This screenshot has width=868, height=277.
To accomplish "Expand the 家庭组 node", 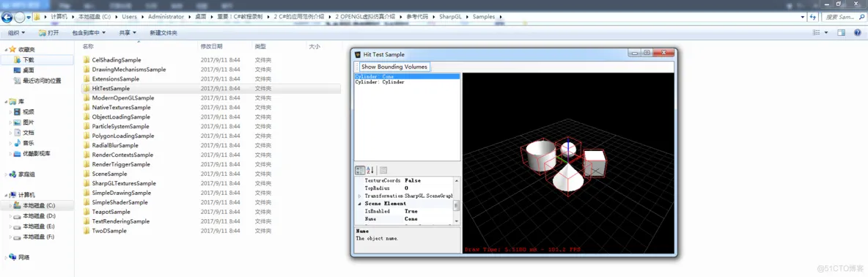I will point(6,174).
